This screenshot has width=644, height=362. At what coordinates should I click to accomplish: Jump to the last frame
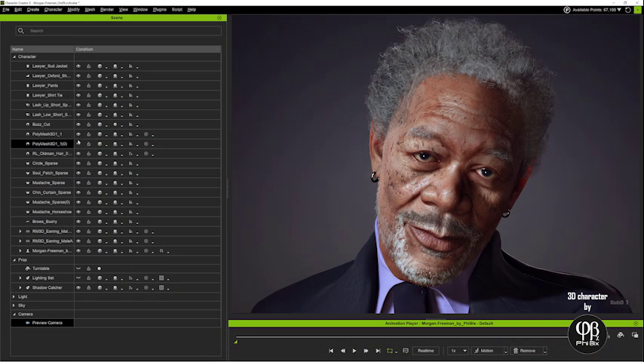click(378, 351)
